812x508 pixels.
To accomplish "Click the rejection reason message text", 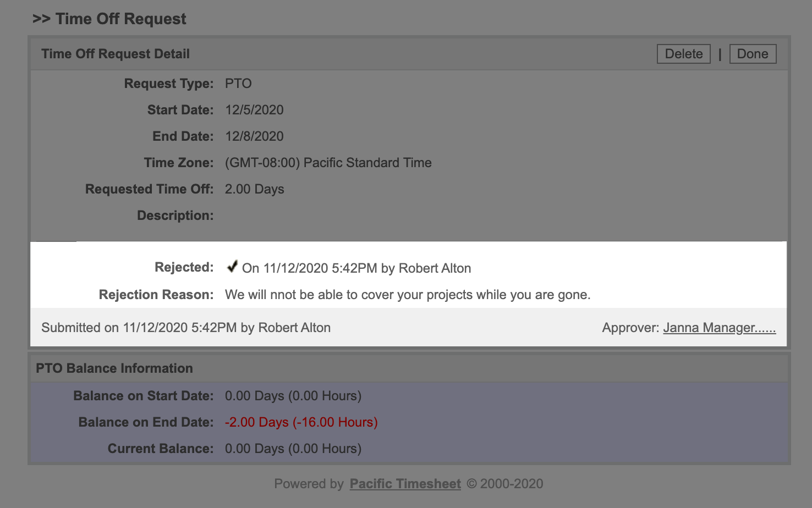I will [407, 295].
